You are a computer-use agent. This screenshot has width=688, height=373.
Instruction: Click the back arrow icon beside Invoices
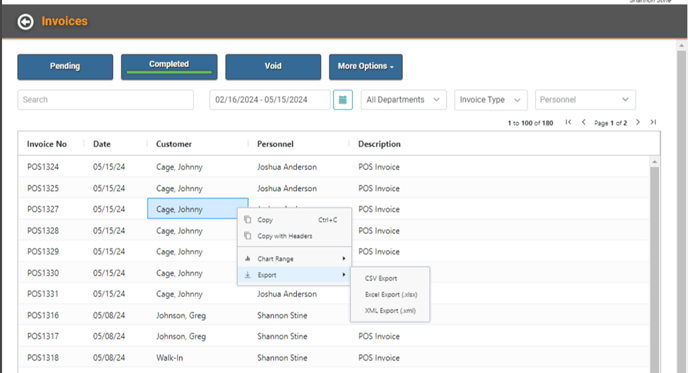[25, 22]
